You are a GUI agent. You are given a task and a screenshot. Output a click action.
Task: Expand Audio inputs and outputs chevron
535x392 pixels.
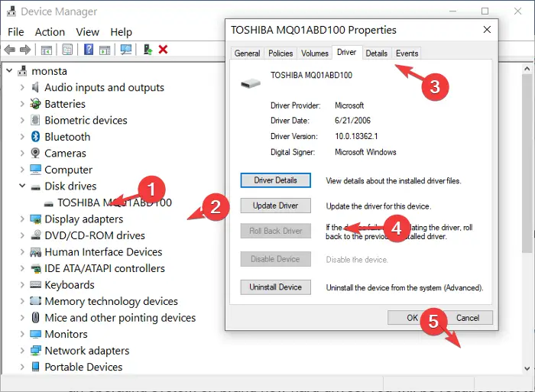click(x=22, y=87)
